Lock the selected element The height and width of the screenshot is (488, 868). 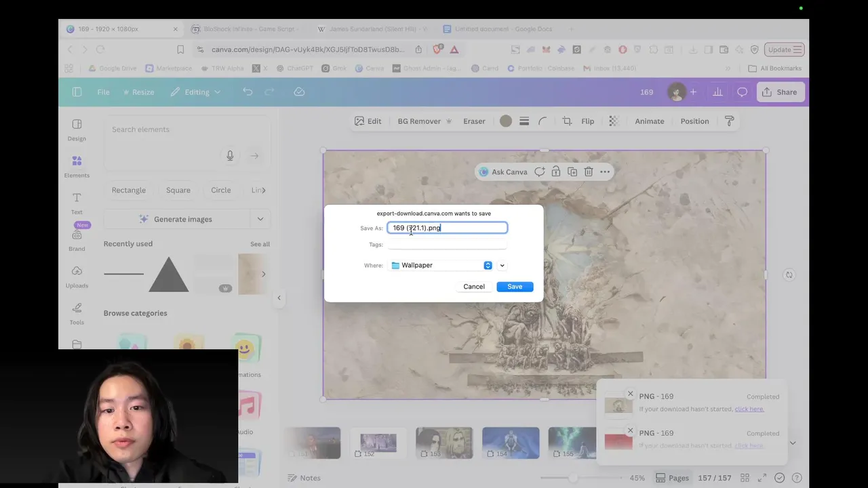point(555,172)
